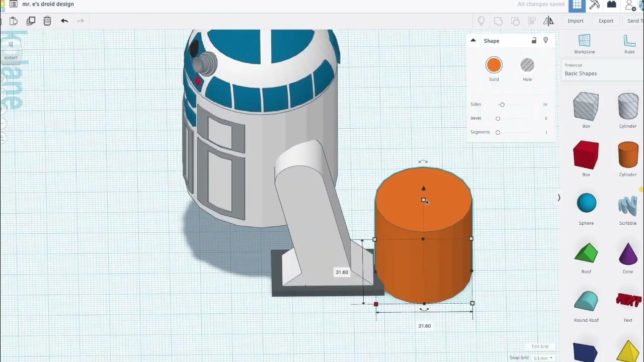Set the shape to Solid

[494, 65]
